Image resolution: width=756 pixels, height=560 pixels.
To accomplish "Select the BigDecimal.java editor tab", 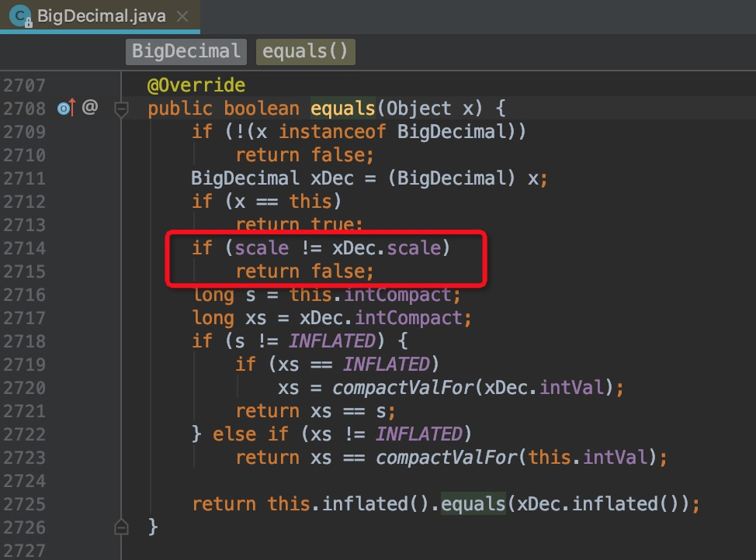I will tap(100, 16).
